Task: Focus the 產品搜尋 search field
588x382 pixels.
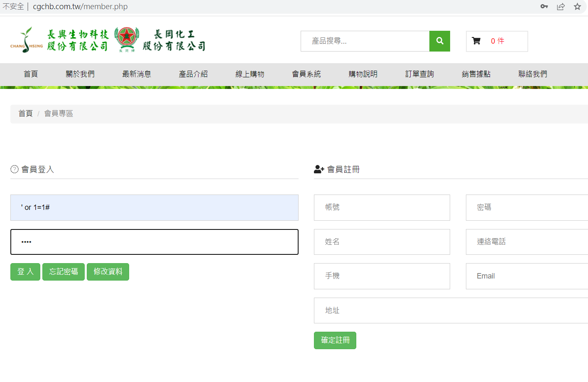Action: pos(365,41)
